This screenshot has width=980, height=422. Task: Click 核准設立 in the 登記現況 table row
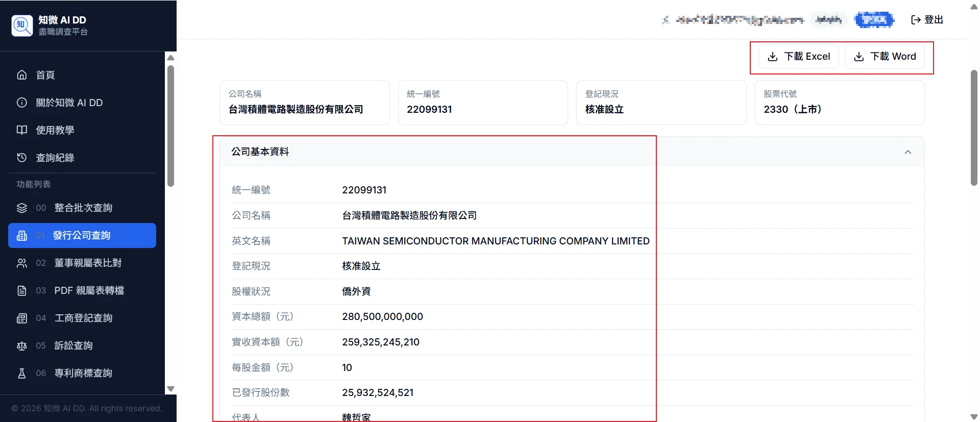tap(361, 266)
